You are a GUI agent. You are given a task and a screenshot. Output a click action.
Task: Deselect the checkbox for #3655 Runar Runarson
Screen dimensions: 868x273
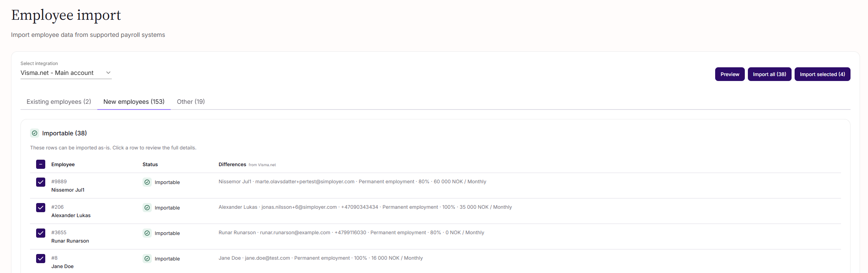(41, 233)
